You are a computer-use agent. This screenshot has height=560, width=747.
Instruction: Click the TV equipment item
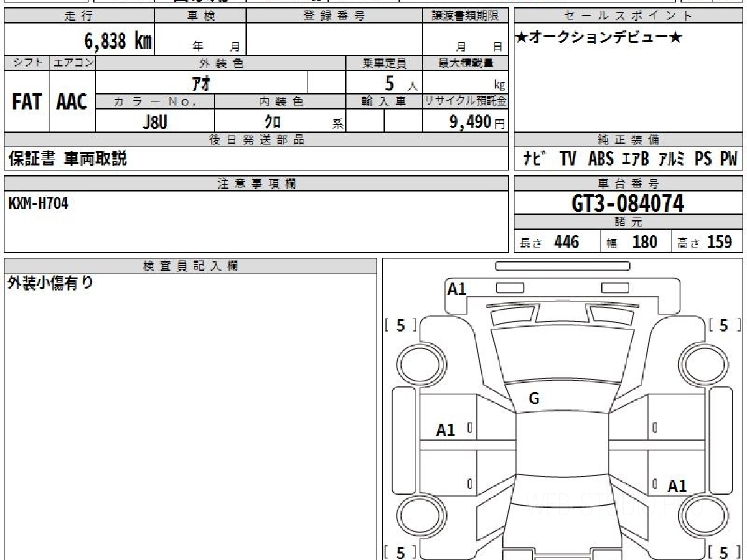[568, 159]
